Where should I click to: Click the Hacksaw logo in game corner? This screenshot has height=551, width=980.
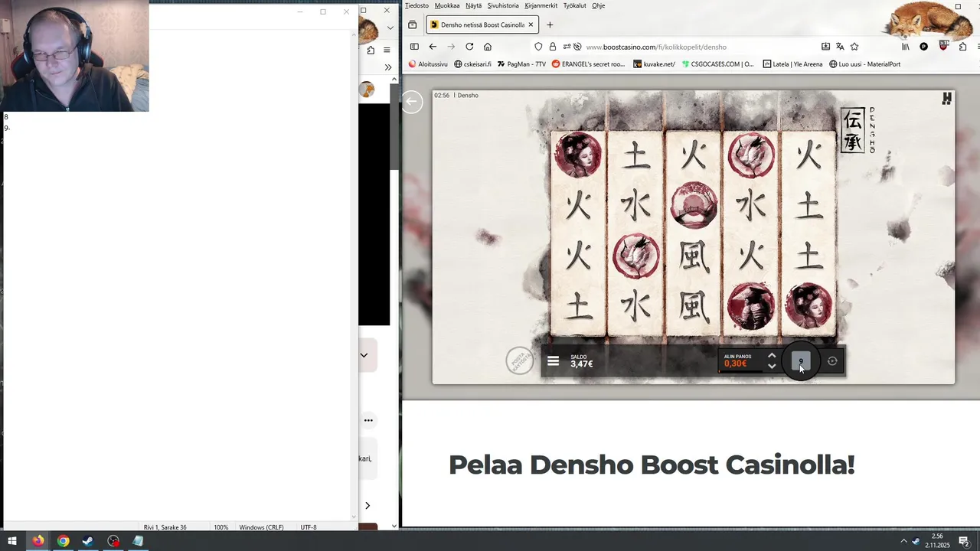coord(947,98)
